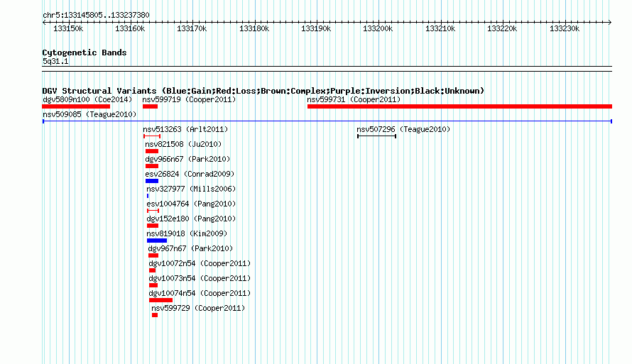Open nsv599731 (Cooper2011) variant label

pyautogui.click(x=354, y=99)
